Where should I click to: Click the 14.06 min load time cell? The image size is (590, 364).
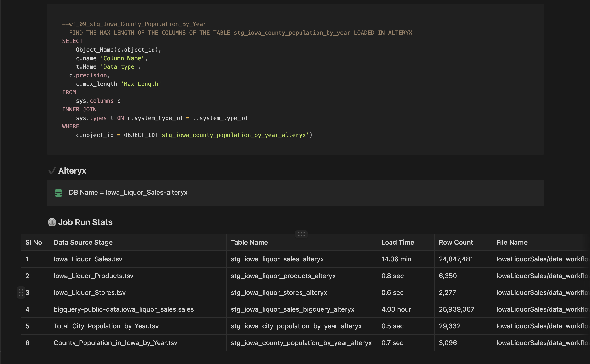(x=406, y=259)
